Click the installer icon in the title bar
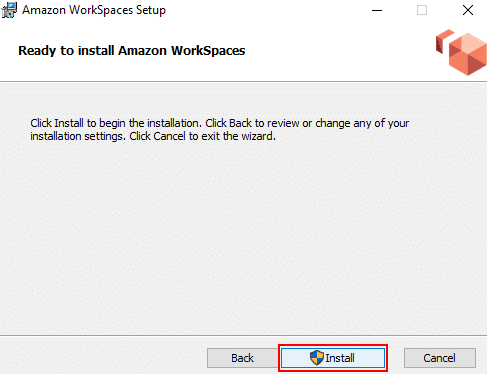The width and height of the screenshot is (487, 374). [x=9, y=10]
